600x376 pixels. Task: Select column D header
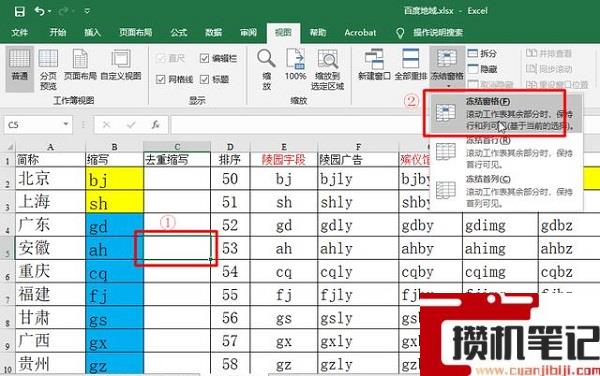[230, 147]
